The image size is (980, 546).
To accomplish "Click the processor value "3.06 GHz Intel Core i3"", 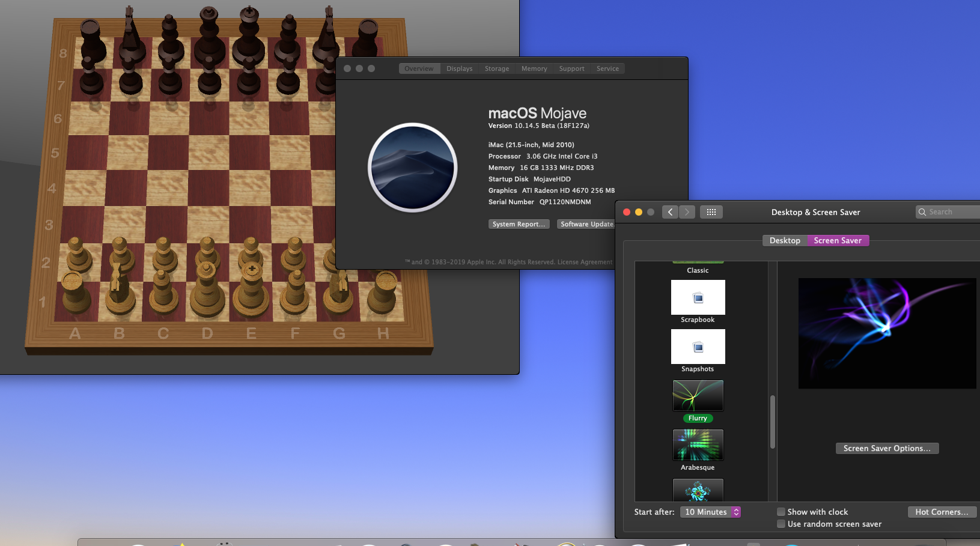I will (x=562, y=156).
